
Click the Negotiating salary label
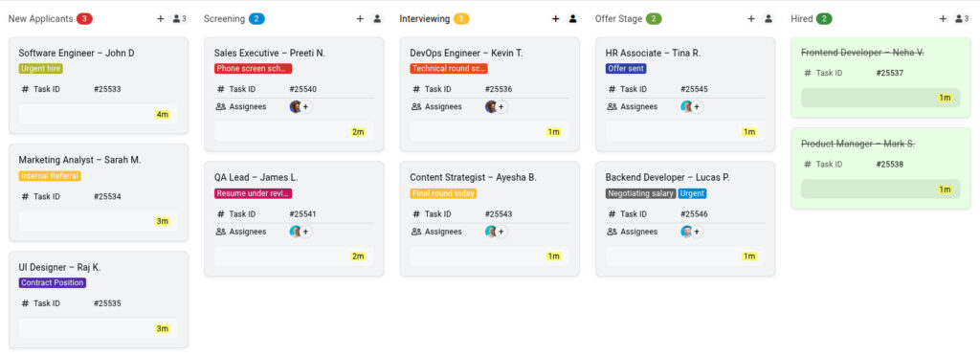click(640, 193)
